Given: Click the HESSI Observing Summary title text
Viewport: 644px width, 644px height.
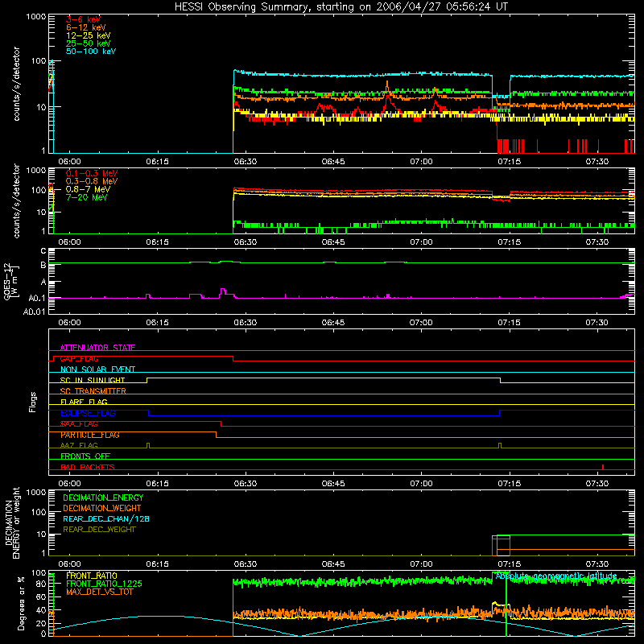Looking at the screenshot, I should pos(341,7).
